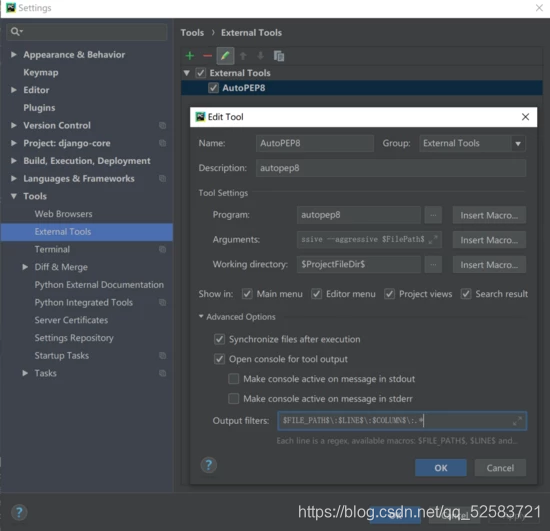Click Tools breadcrumb in header
The width and height of the screenshot is (550, 531).
coord(192,33)
